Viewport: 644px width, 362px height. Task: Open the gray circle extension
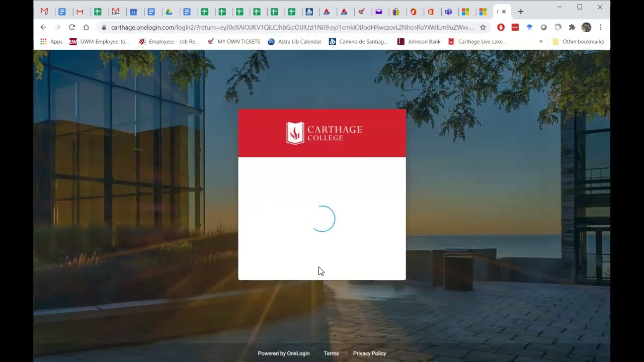click(543, 27)
